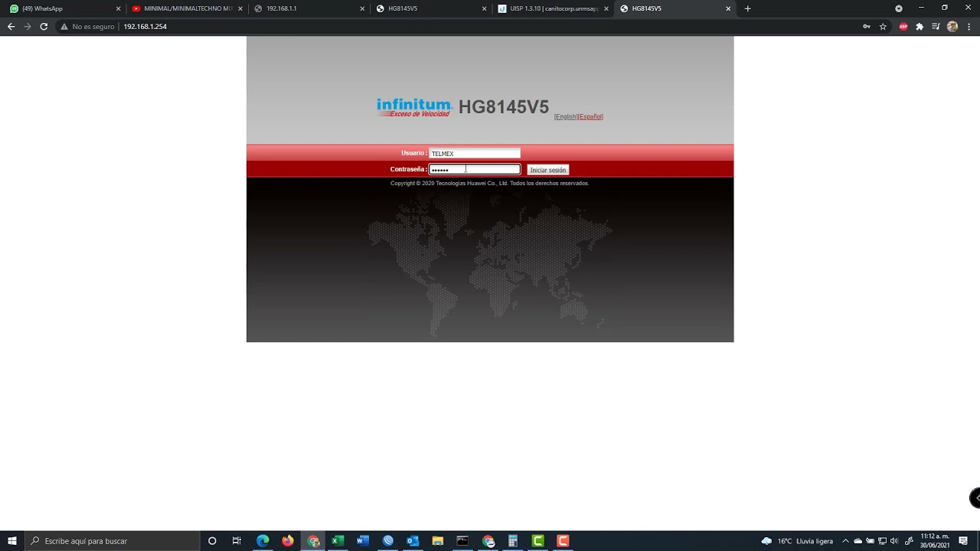Close the WhatsApp tab
This screenshot has width=980, height=551.
pos(118,8)
